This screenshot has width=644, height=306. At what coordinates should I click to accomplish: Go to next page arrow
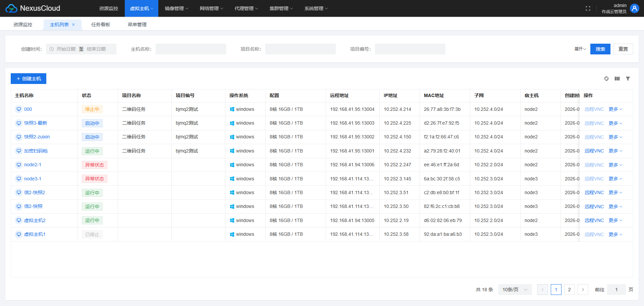(583, 290)
